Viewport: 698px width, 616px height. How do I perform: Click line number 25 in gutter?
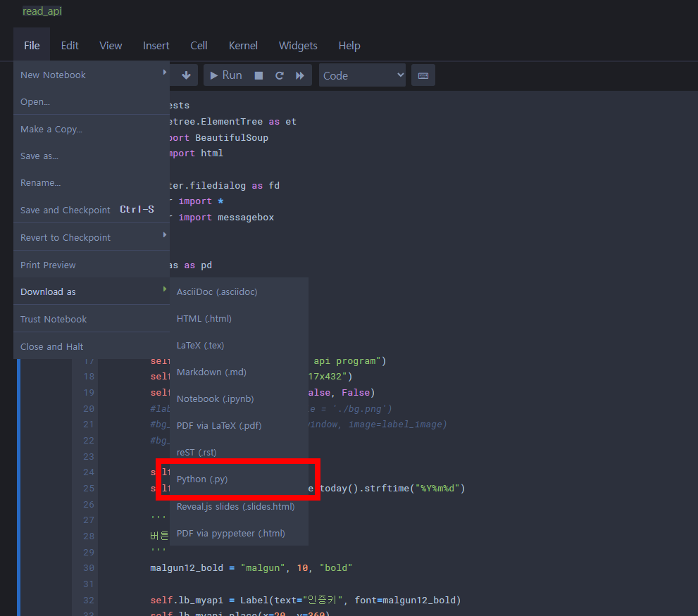pos(89,489)
